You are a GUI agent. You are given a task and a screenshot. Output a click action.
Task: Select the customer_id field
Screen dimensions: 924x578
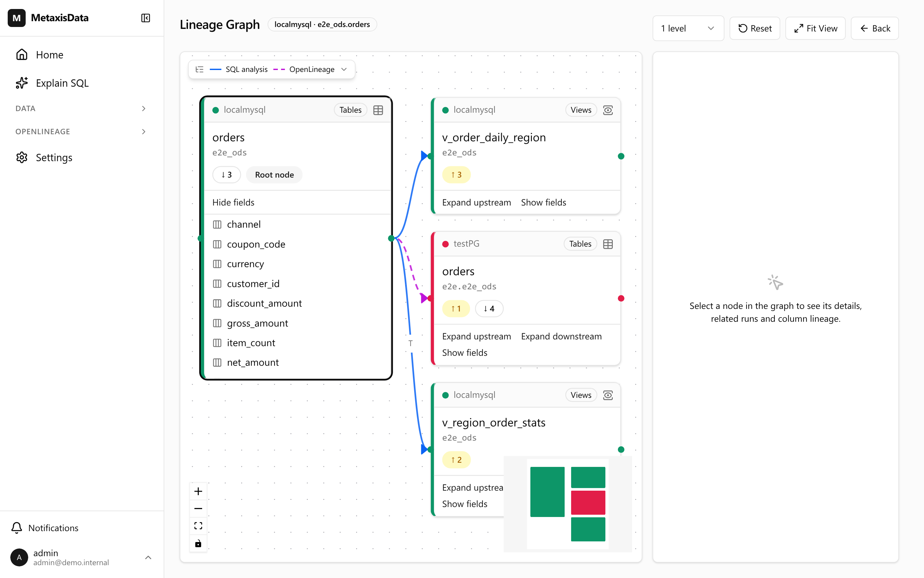pos(298,284)
